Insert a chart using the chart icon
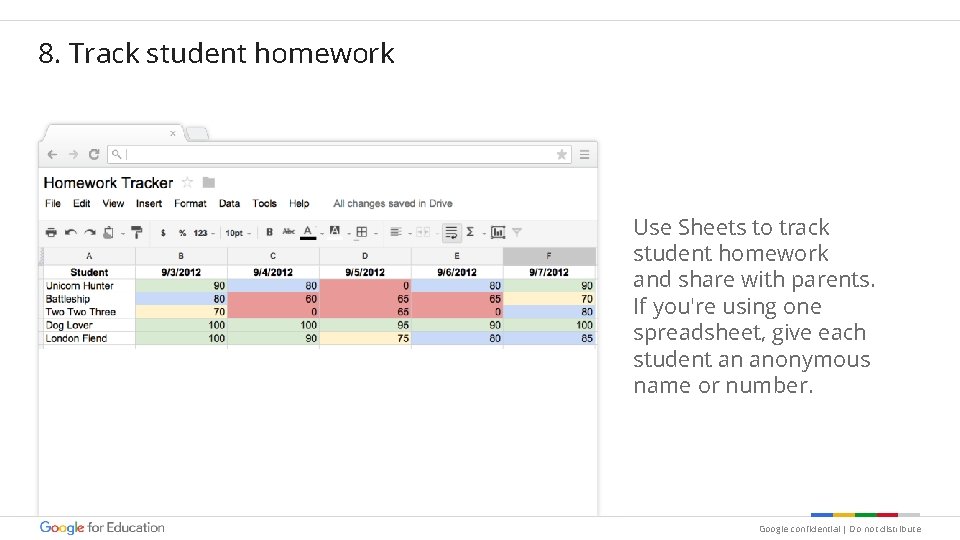960x540 pixels. pos(497,232)
